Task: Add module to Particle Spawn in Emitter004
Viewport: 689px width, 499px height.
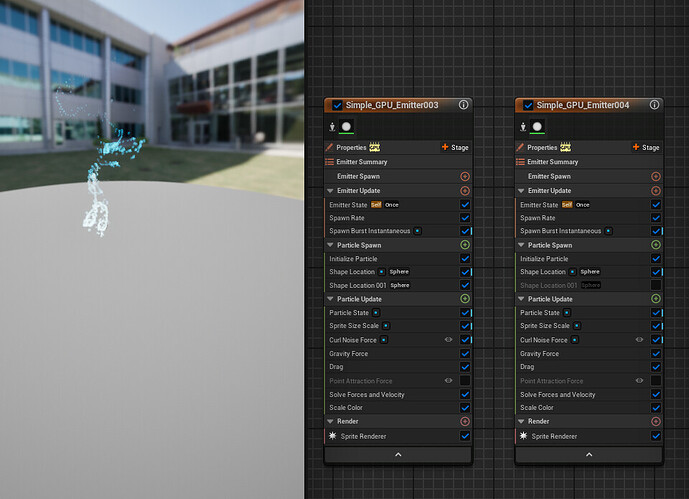Action: pyautogui.click(x=656, y=245)
